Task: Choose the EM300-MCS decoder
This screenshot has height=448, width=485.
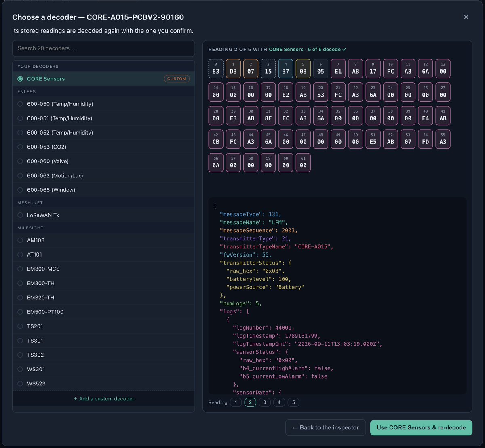Action: point(103,269)
